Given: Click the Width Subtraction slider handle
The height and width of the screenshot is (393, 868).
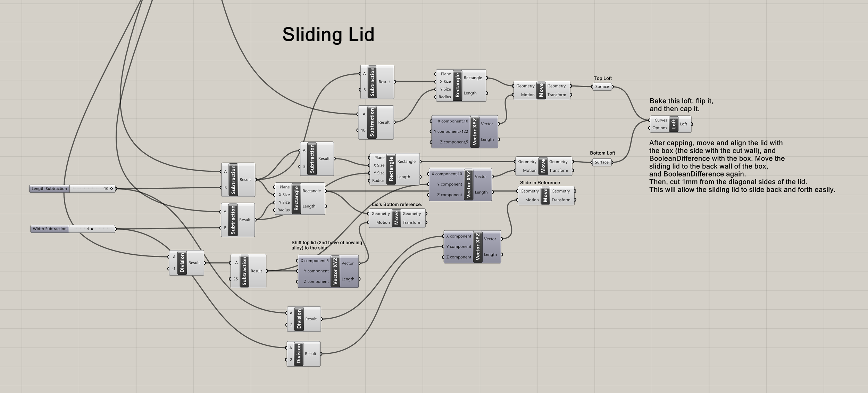Looking at the screenshot, I should pos(92,229).
